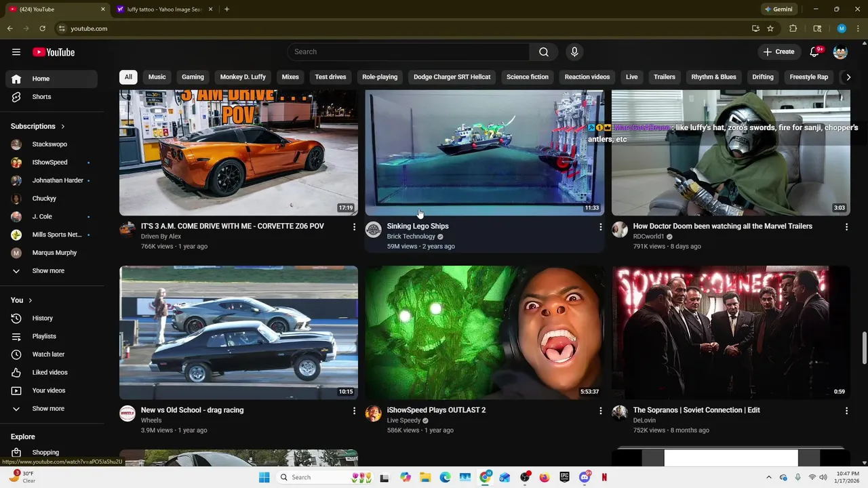The height and width of the screenshot is (488, 868).
Task: Open J. Cole subscription
Action: (x=52, y=217)
